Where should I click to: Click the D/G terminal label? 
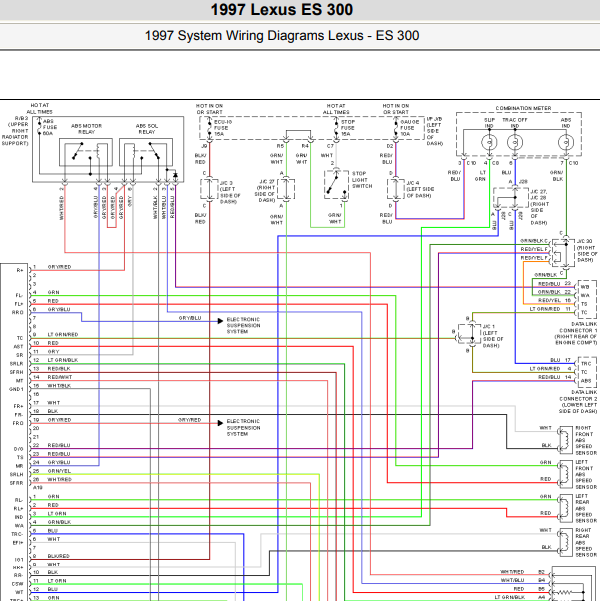point(18,449)
